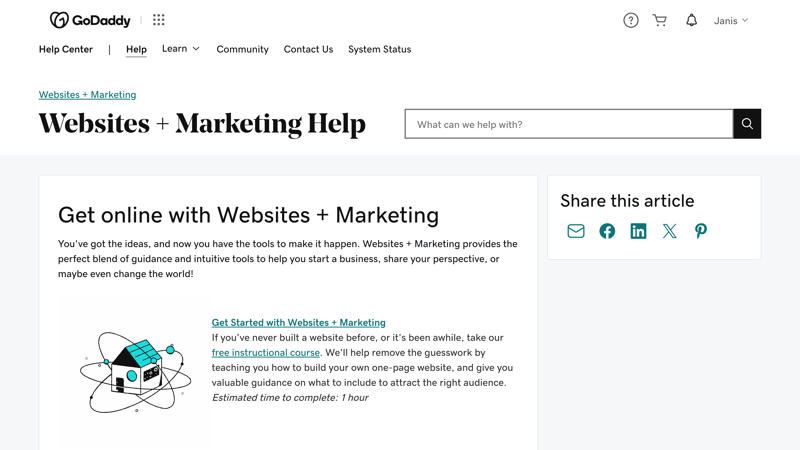The image size is (800, 450).
Task: Share article on X
Action: tap(669, 231)
